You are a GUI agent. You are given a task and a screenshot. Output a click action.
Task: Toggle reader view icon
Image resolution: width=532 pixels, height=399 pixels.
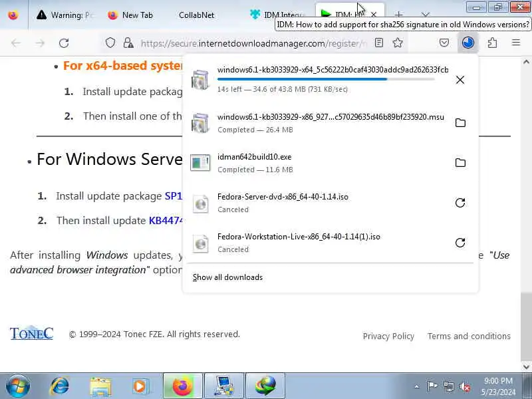[x=379, y=43]
